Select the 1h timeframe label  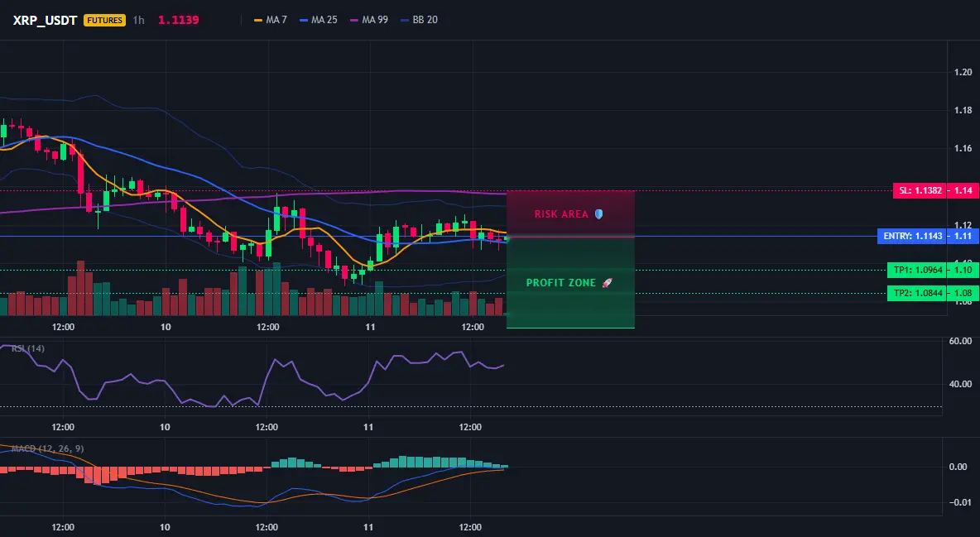(139, 20)
